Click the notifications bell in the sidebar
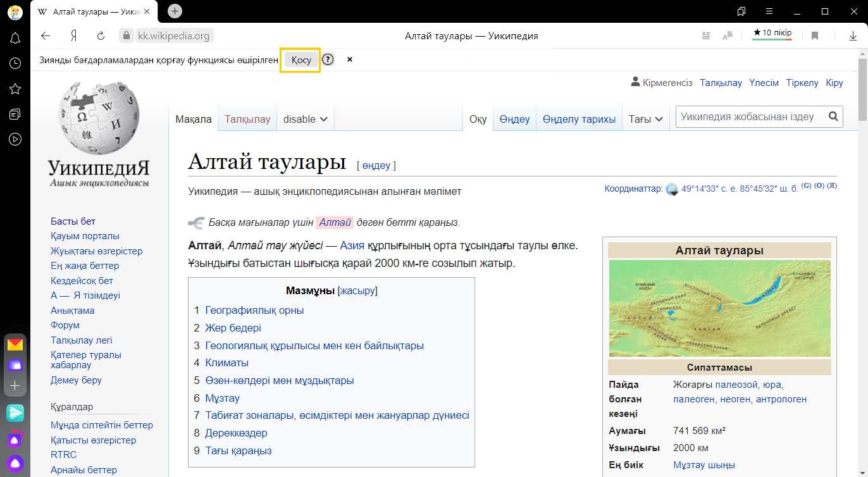The image size is (868, 477). click(x=15, y=39)
